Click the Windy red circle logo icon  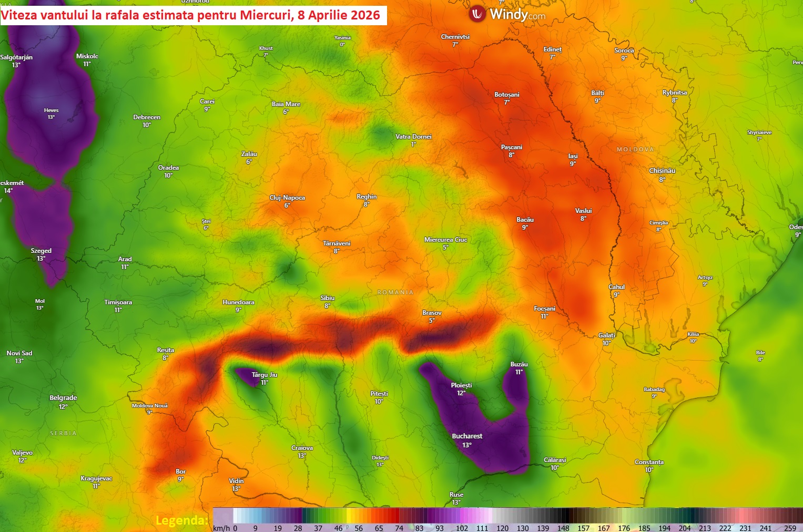(x=477, y=14)
